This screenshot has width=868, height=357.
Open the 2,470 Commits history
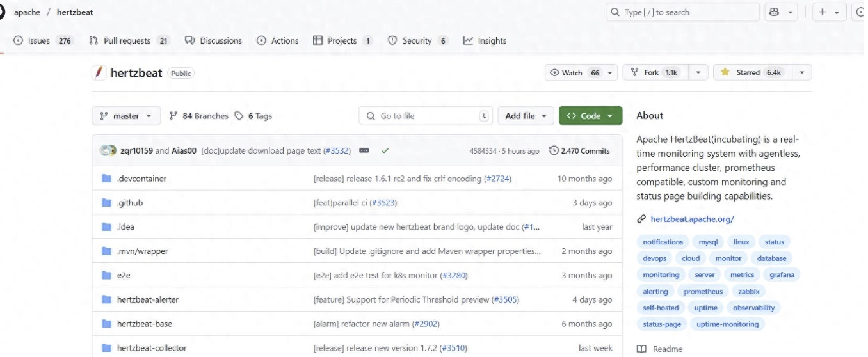pyautogui.click(x=579, y=151)
